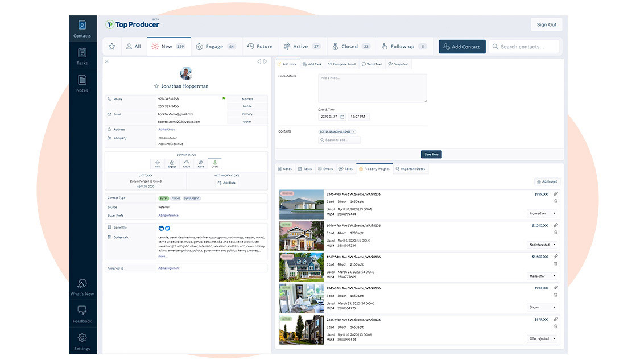Image resolution: width=636 pixels, height=364 pixels.
Task: Open What's New in the sidebar
Action: 82,287
